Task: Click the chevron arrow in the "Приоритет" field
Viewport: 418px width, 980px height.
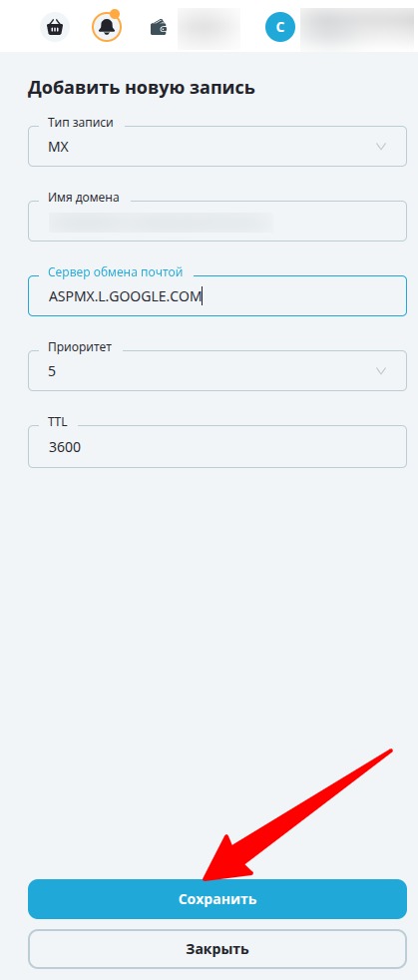Action: pyautogui.click(x=381, y=370)
